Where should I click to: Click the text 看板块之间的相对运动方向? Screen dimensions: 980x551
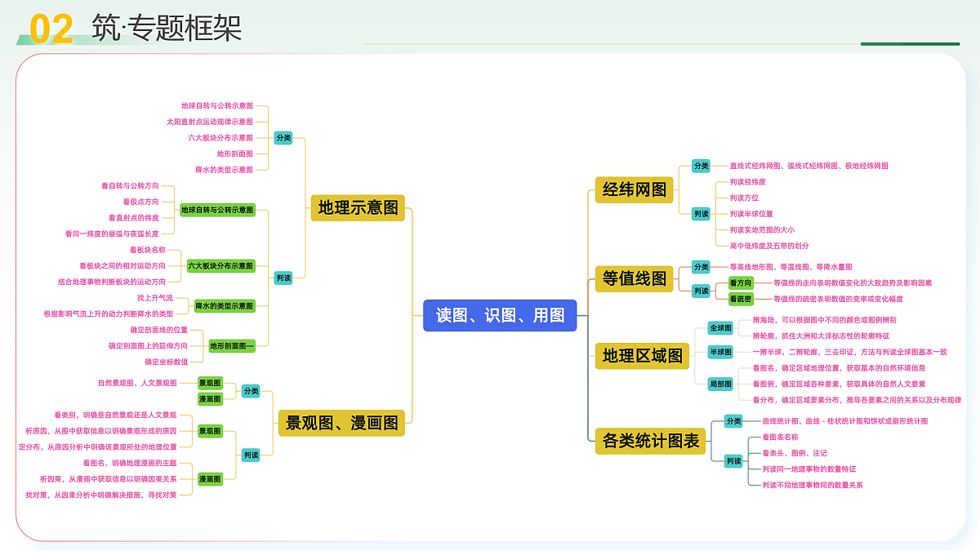click(122, 265)
